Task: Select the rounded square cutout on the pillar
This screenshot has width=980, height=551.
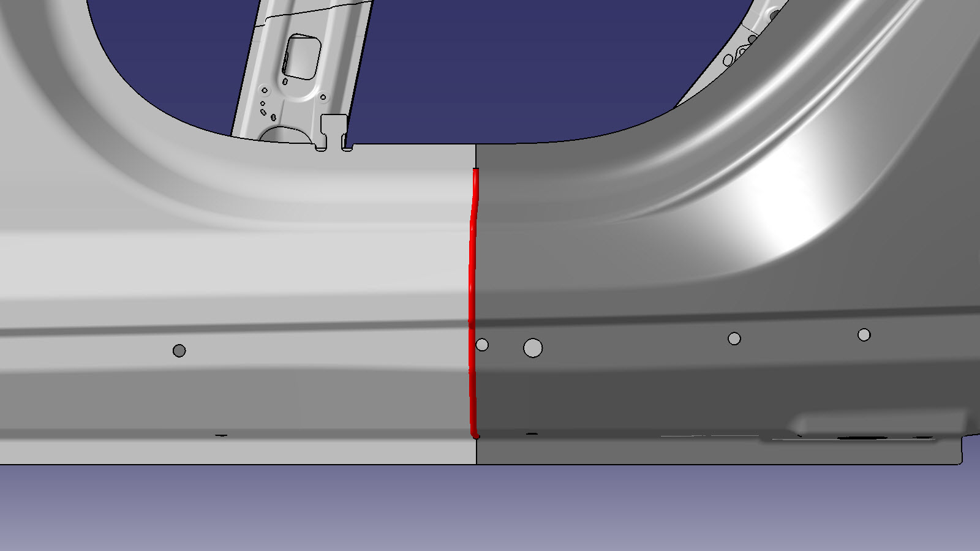Action: 303,57
